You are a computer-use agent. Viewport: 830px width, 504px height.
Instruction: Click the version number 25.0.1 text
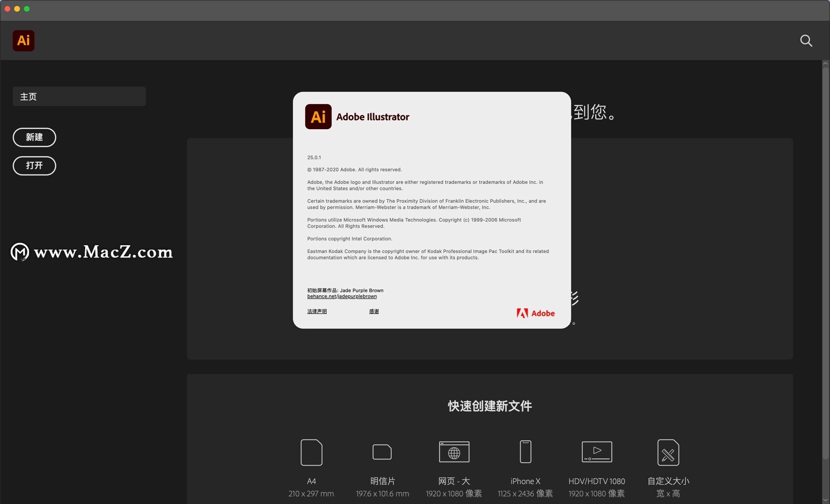[x=314, y=158]
